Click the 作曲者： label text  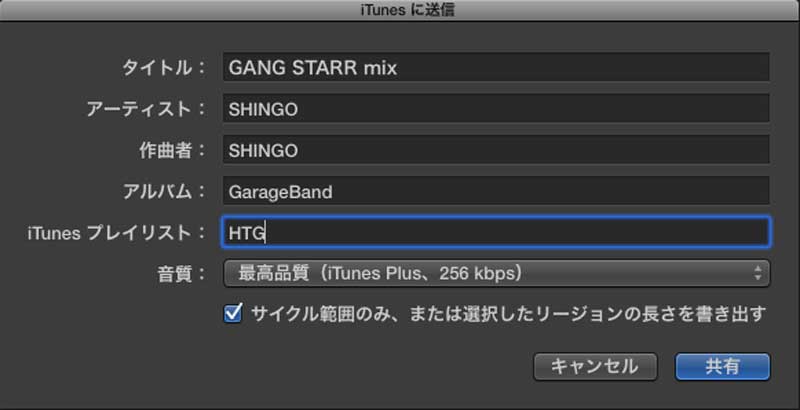pos(172,150)
